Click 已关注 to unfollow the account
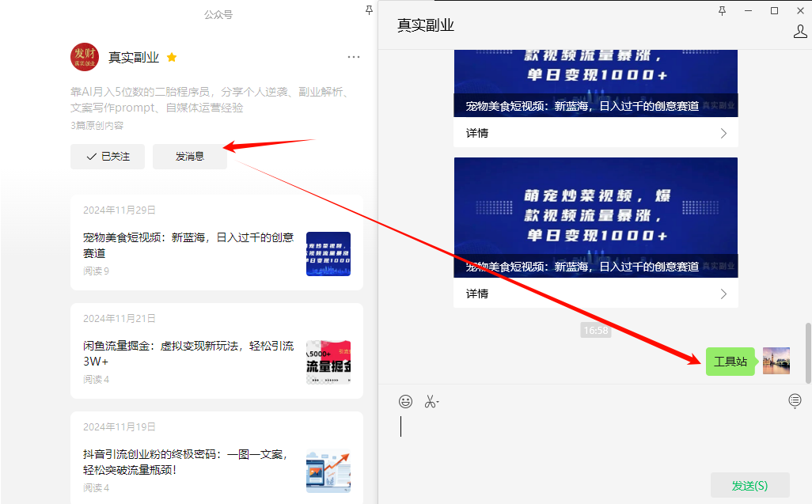Screen dimensions: 812x504 pos(107,157)
